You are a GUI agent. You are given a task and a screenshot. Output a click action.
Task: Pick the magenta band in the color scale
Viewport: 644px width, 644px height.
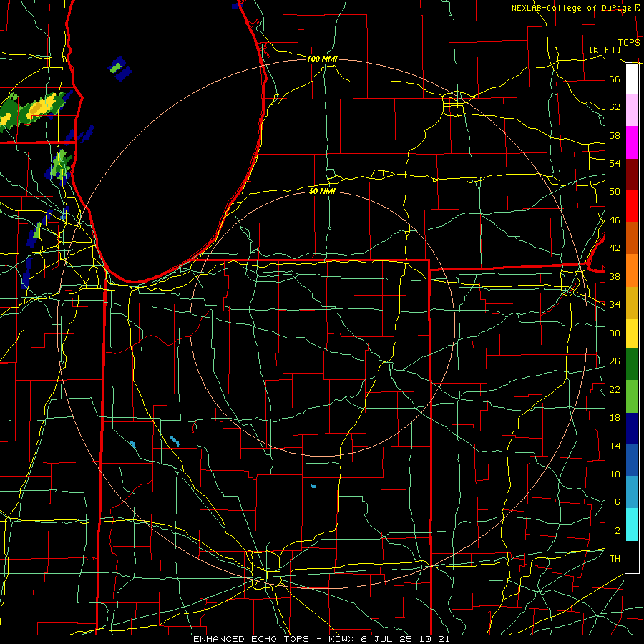632,142
